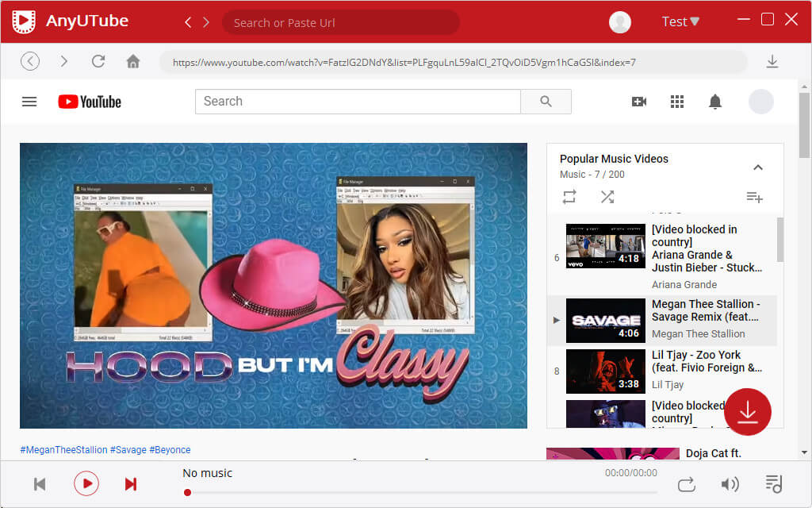Open the Savage 4:06 thumbnail

point(605,321)
